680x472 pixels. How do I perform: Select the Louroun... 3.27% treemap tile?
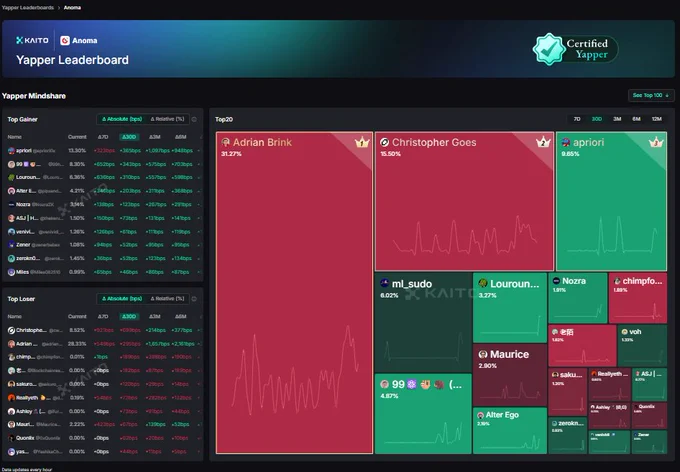[x=510, y=308]
